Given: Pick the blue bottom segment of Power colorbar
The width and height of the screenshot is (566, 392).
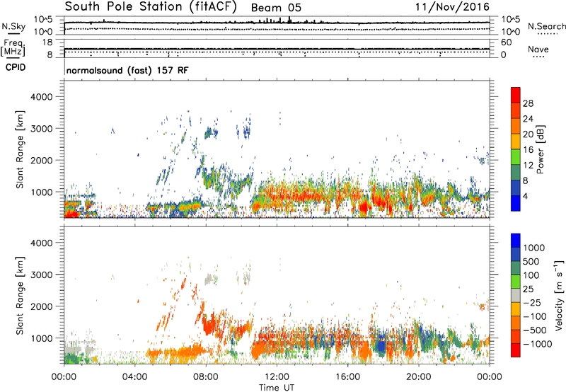Looking at the screenshot, I should [x=516, y=203].
